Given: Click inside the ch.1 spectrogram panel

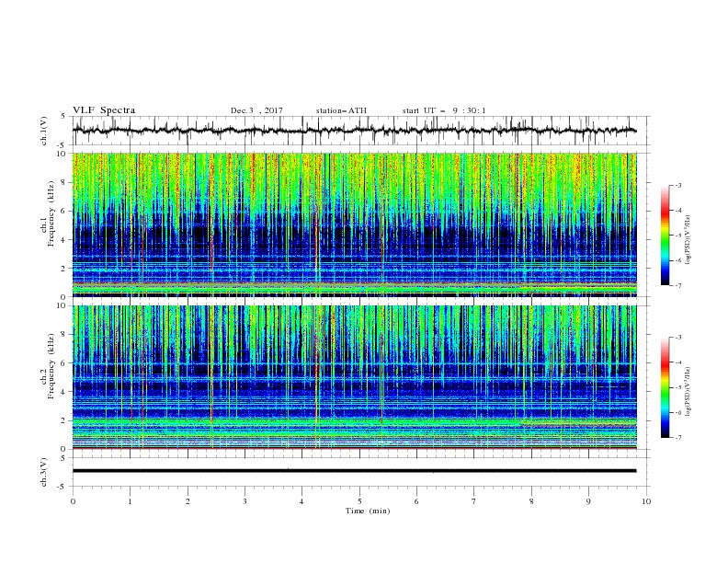Looking at the screenshot, I should point(354,224).
